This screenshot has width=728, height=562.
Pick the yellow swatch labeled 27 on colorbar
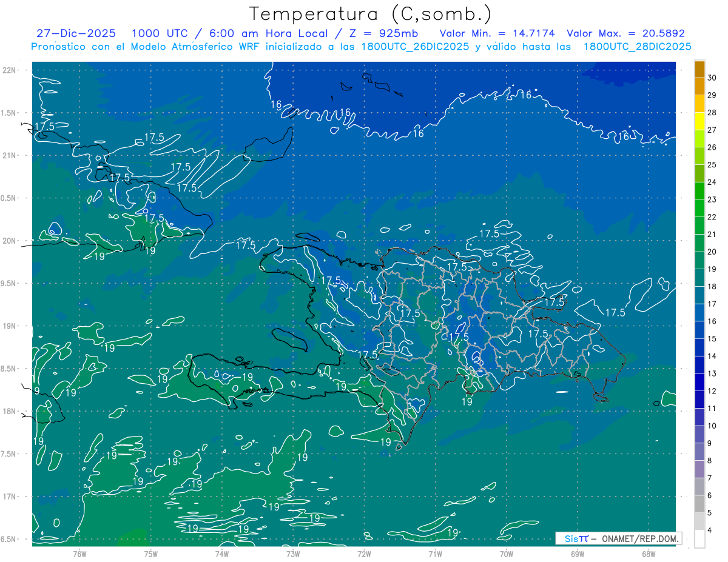pos(700,121)
